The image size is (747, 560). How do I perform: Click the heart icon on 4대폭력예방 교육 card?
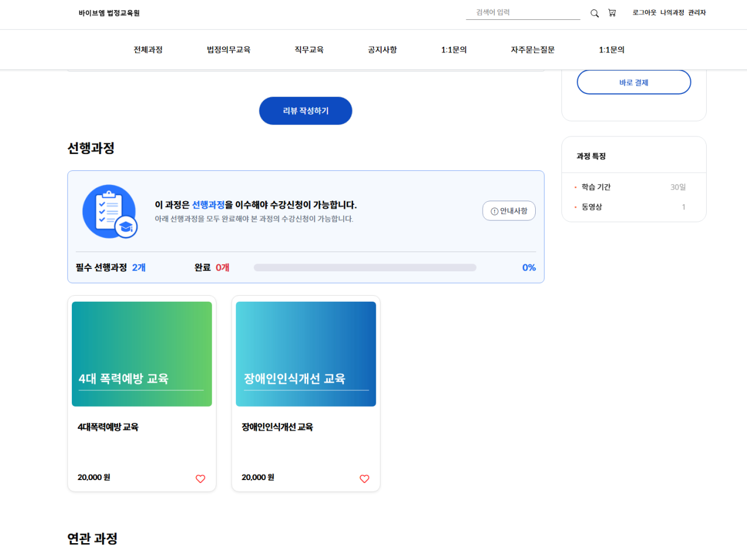coord(200,478)
